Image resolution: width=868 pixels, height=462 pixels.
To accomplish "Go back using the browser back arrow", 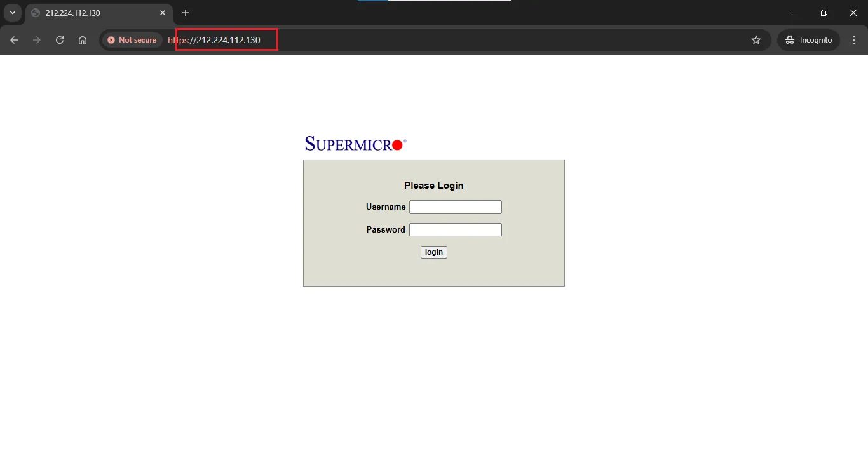I will (14, 40).
